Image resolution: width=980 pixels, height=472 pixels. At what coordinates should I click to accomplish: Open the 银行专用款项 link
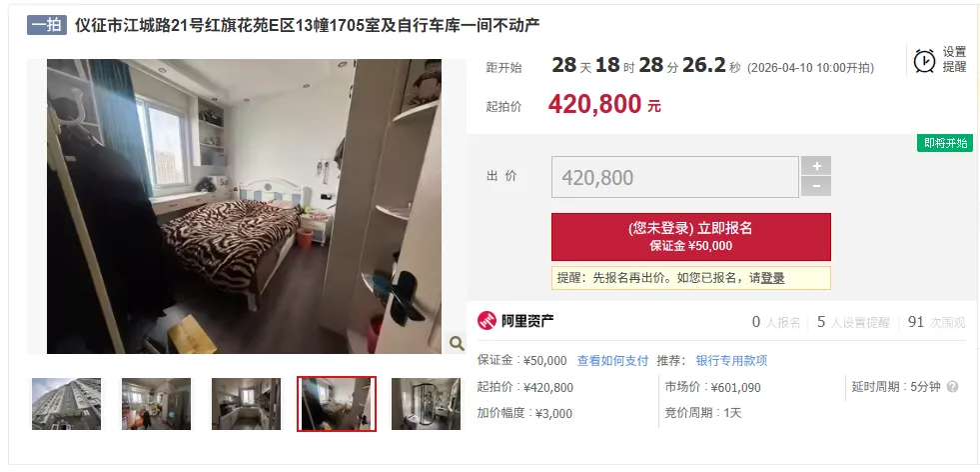731,361
